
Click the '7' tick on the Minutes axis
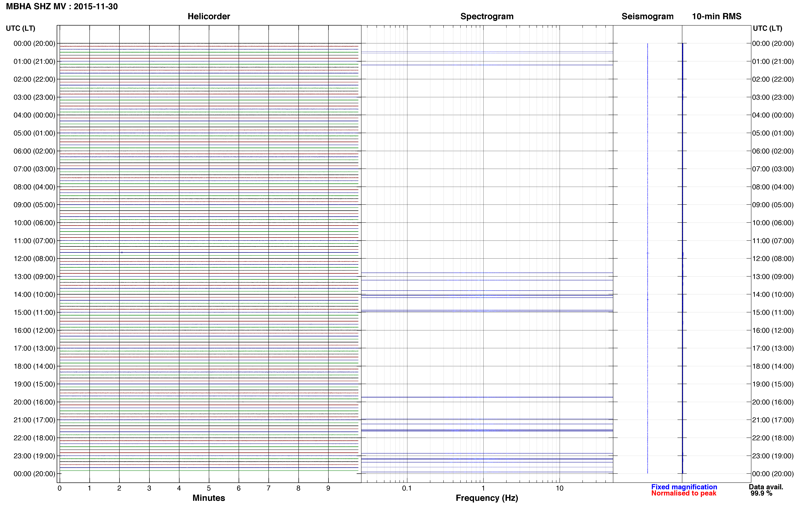click(268, 488)
